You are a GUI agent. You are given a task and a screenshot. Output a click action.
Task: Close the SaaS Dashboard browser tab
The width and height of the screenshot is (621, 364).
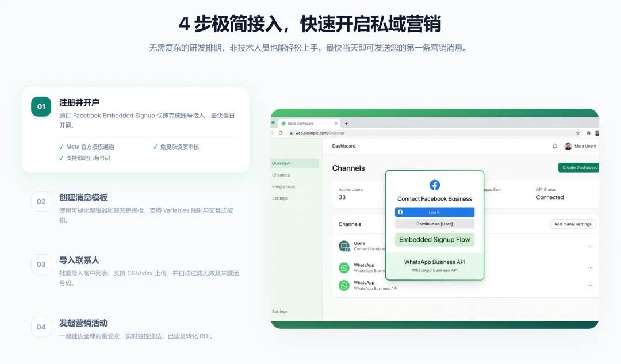point(336,124)
